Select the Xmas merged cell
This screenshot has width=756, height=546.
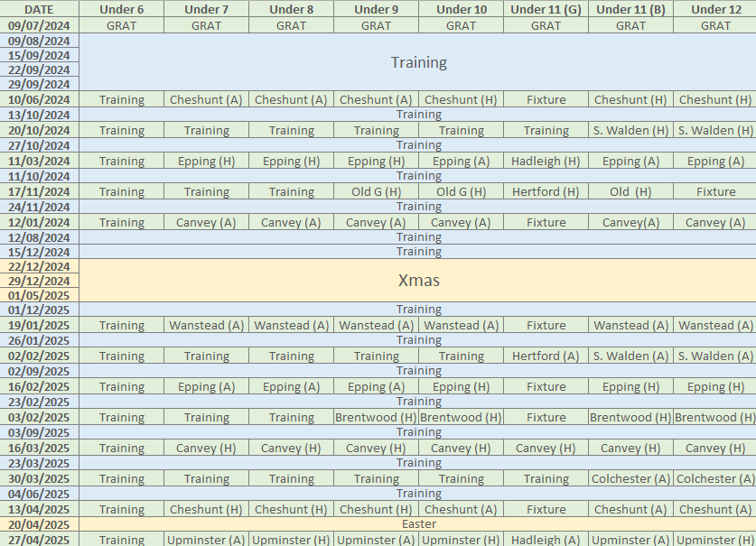pos(418,281)
